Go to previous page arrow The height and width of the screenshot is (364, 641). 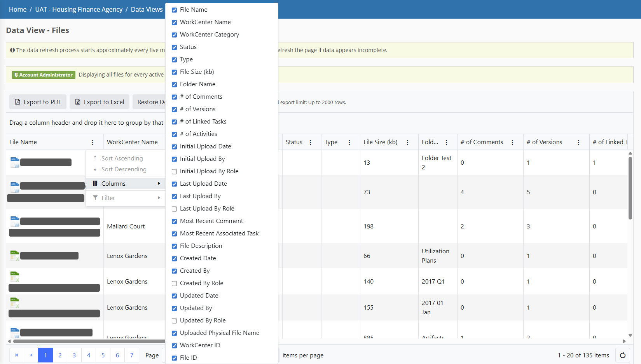[x=31, y=355]
